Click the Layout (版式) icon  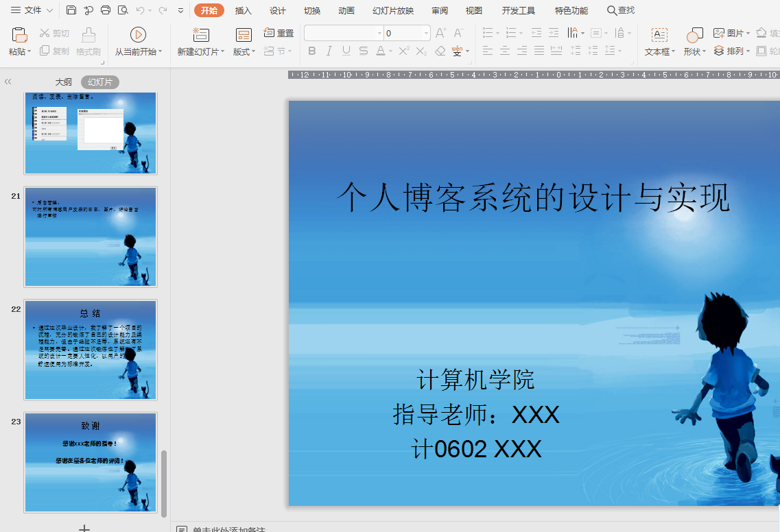point(244,35)
